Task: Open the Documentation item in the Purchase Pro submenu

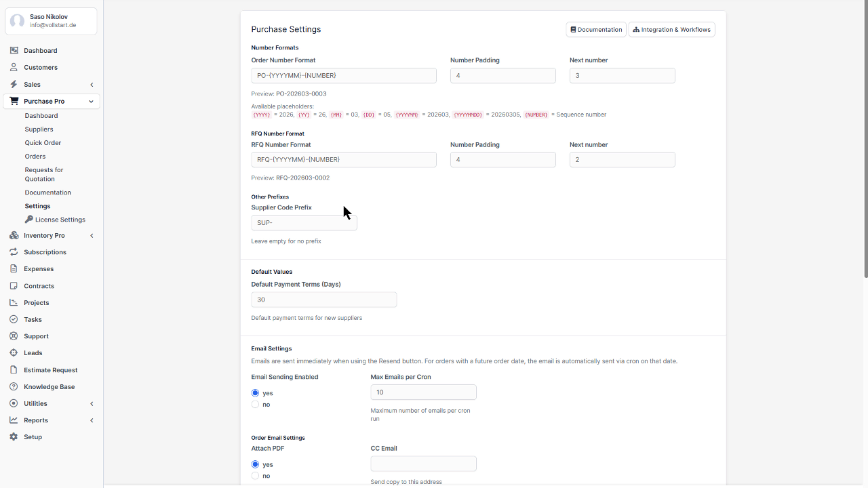Action: click(47, 192)
